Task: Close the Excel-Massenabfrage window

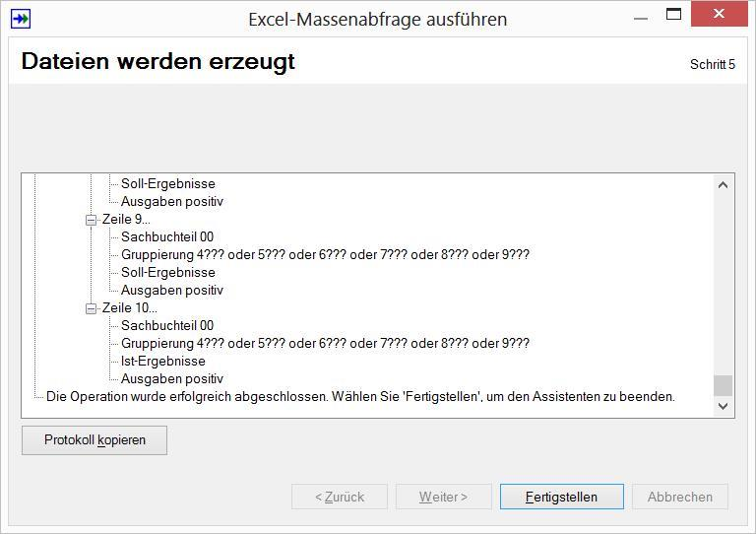Action: click(719, 14)
